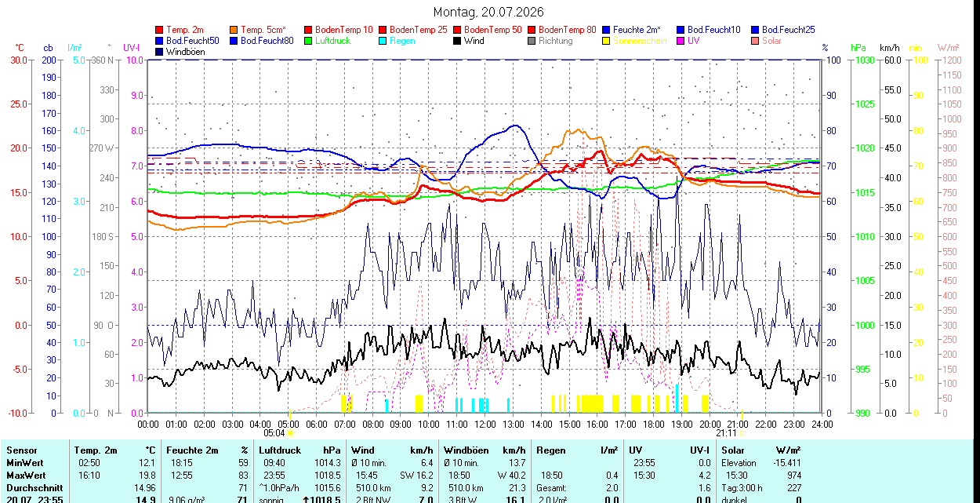Image resolution: width=980 pixels, height=503 pixels.
Task: Click the cyan Regen legend square
Action: point(383,41)
